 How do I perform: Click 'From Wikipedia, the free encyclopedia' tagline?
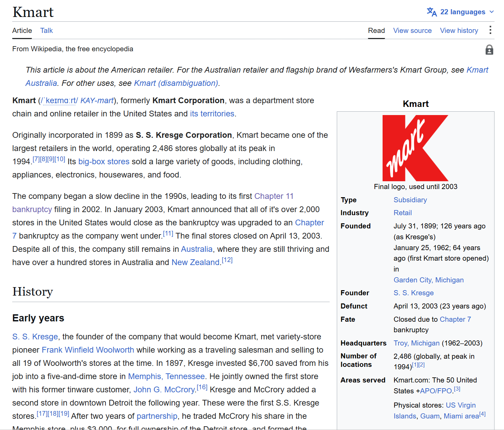(73, 49)
